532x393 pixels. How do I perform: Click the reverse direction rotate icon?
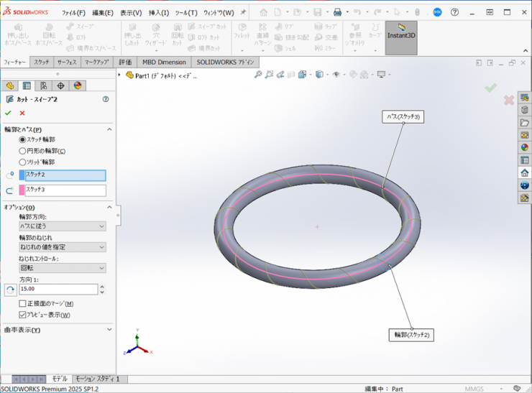[10, 290]
